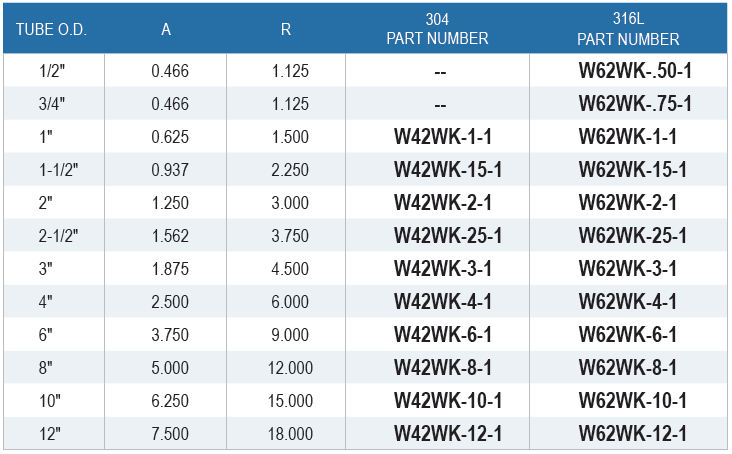Select the 3" tube O.D. cell

click(x=46, y=269)
